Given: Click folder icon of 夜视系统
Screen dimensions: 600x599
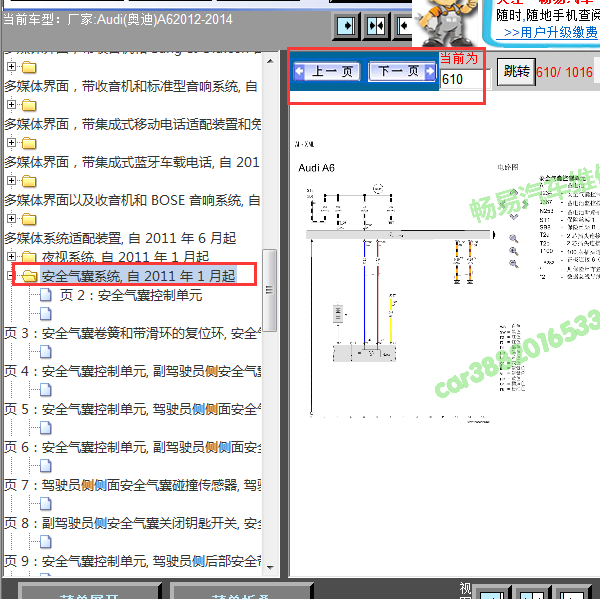Looking at the screenshot, I should tap(29, 256).
